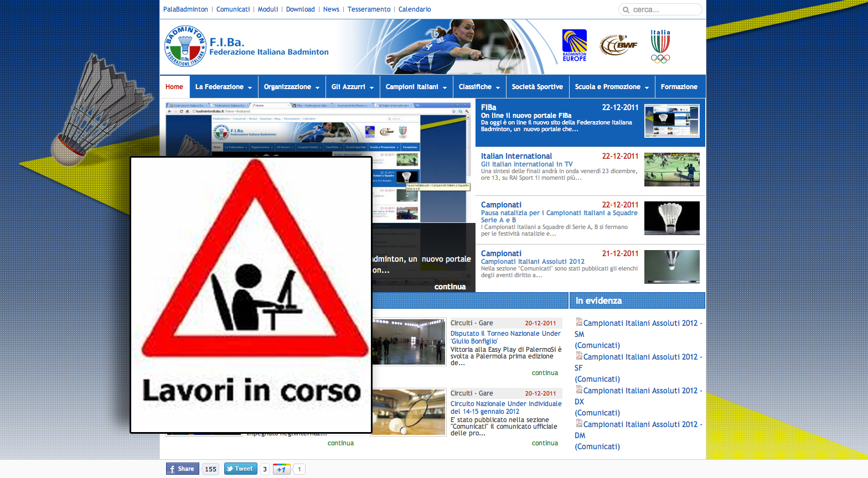Image resolution: width=868 pixels, height=478 pixels.
Task: Open Campionati Italiani Assoluti 2012 - DM link
Action: coord(638,430)
